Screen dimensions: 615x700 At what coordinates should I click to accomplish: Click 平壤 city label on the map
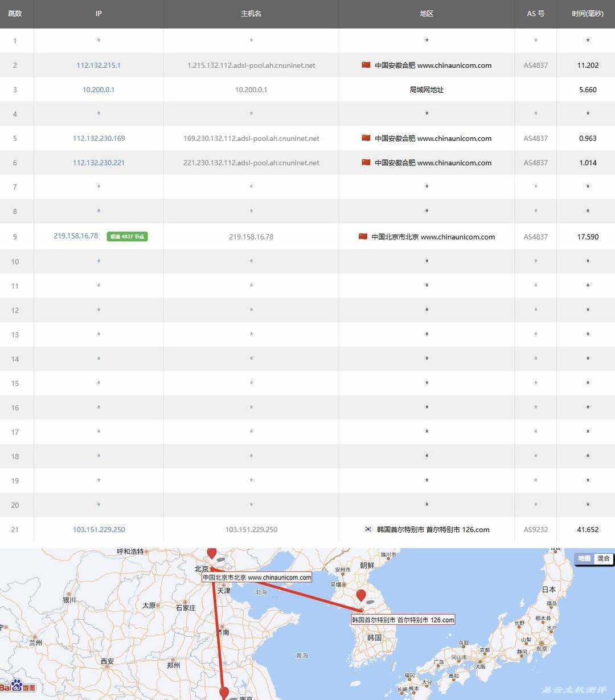click(x=335, y=584)
